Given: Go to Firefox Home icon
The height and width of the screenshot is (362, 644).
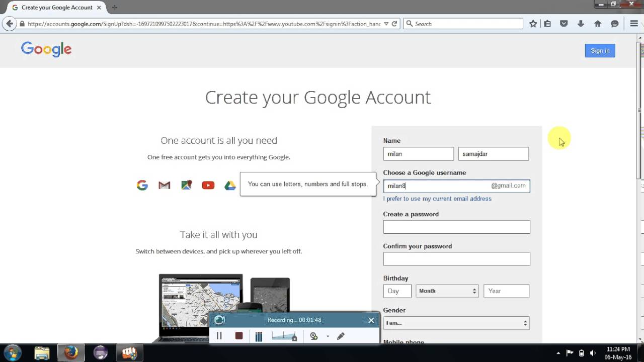Looking at the screenshot, I should [x=598, y=24].
